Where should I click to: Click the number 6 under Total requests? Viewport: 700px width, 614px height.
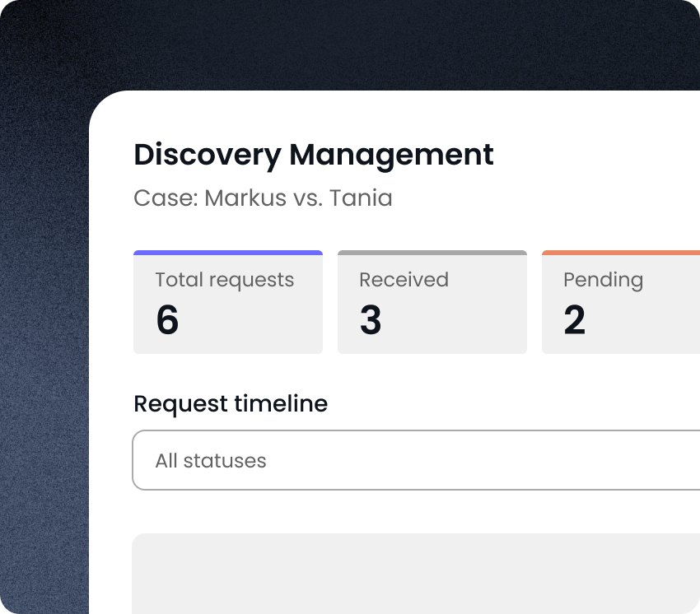[x=168, y=321]
